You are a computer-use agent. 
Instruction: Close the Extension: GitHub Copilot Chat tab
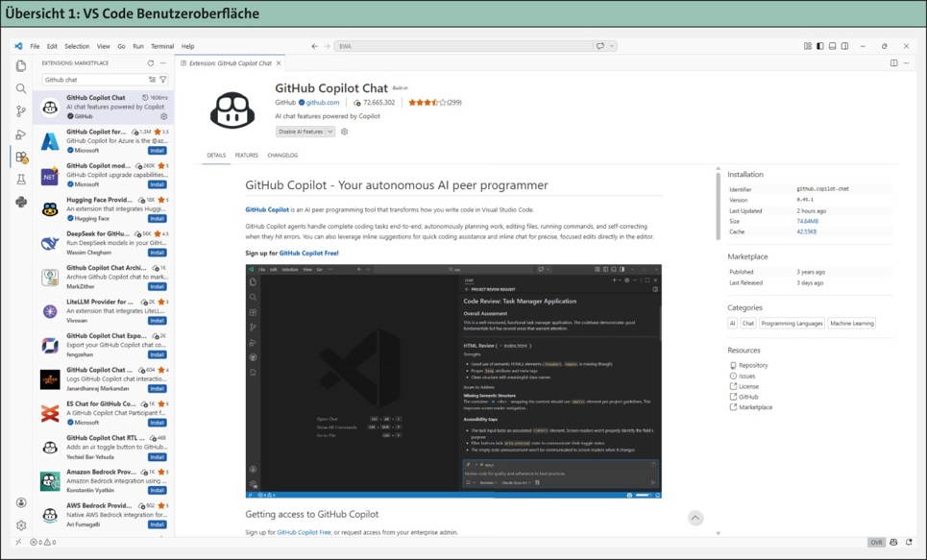coord(279,62)
